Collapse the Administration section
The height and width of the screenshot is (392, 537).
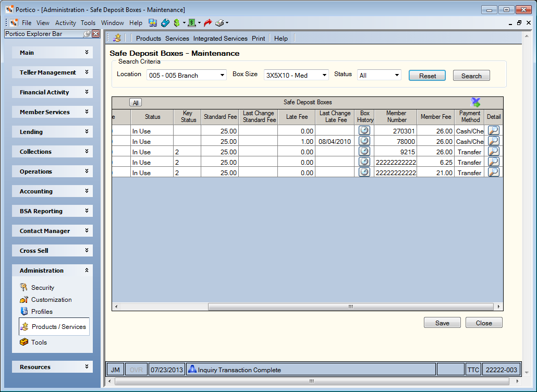point(53,271)
